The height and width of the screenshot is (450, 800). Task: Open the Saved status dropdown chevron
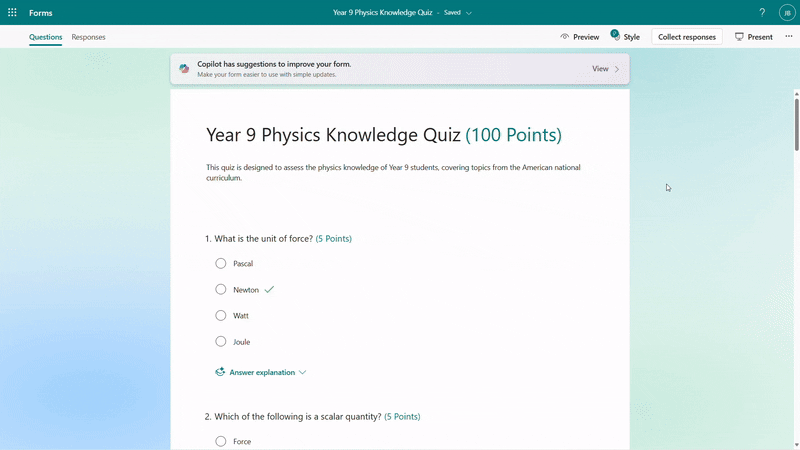pos(469,13)
